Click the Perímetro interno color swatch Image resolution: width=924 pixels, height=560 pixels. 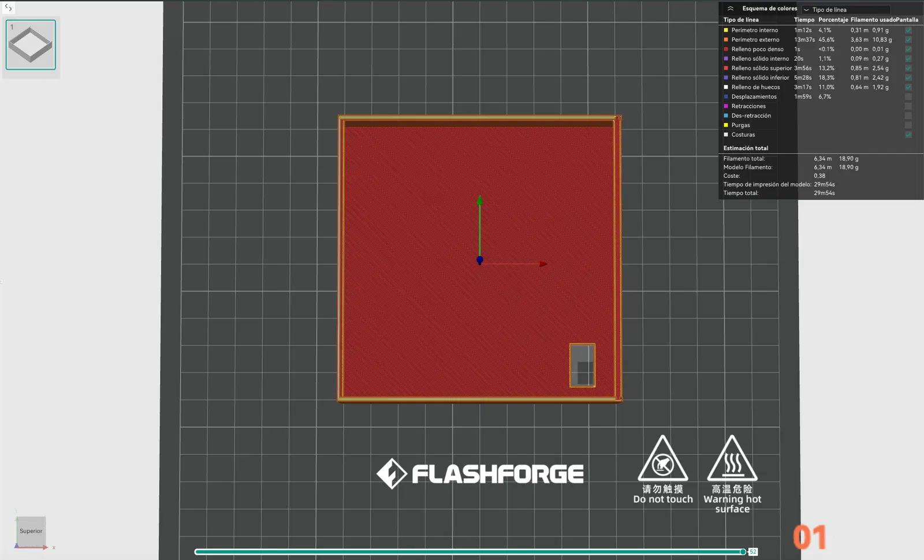(x=726, y=30)
